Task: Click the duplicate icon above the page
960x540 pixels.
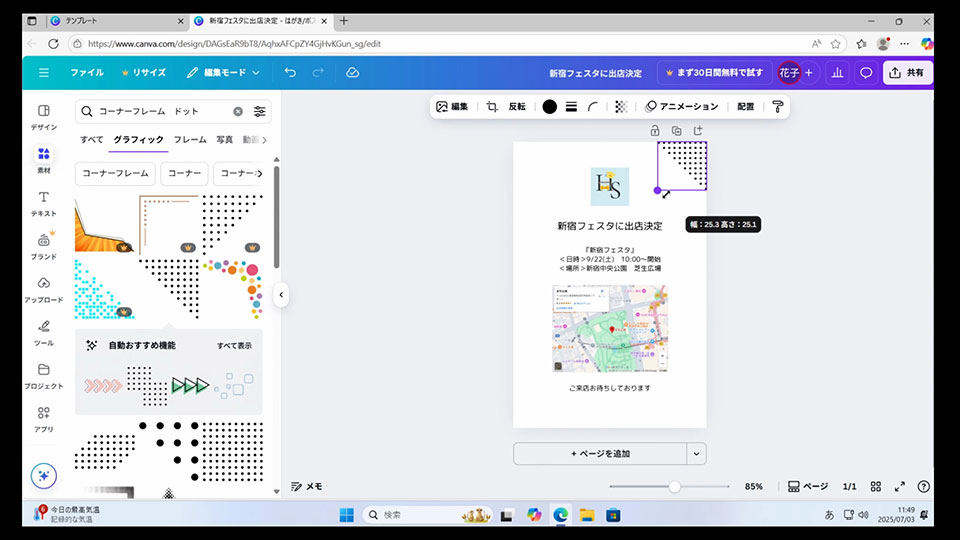Action: pyautogui.click(x=677, y=130)
